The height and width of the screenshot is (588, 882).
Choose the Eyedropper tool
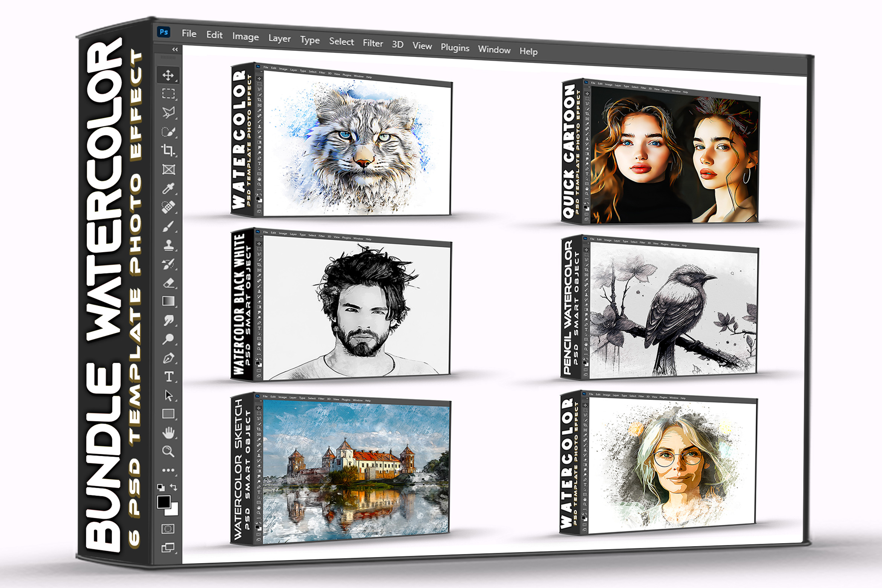(x=168, y=188)
